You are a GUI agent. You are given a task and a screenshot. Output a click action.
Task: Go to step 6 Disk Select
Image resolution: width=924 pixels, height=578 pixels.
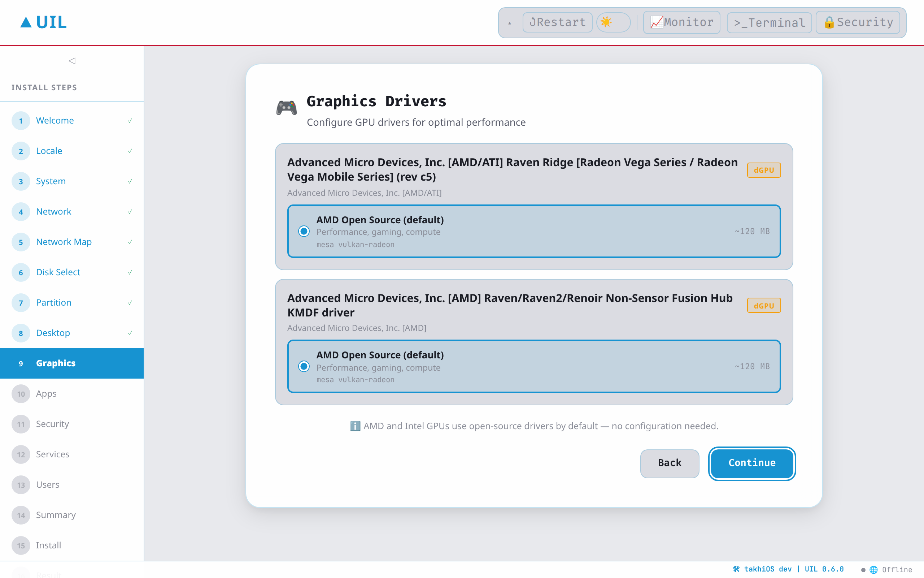[x=72, y=272]
